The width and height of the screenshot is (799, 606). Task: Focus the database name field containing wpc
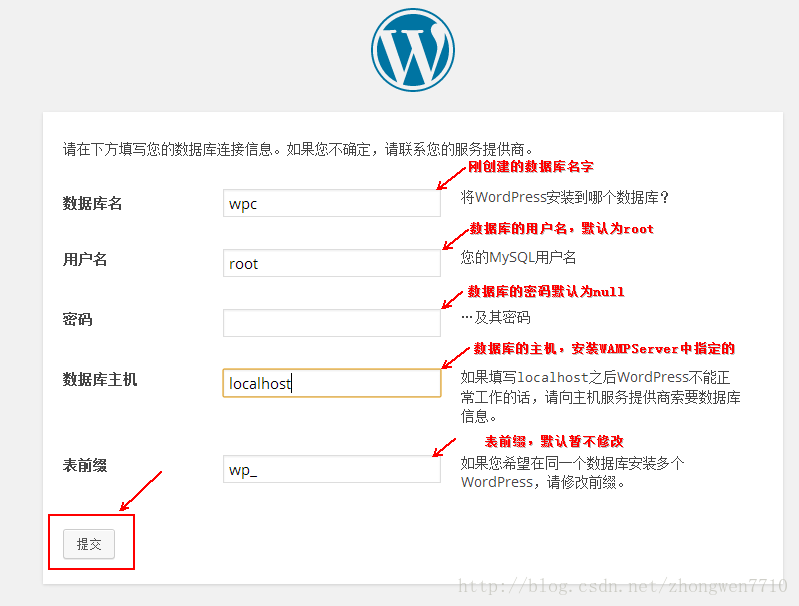(x=332, y=203)
